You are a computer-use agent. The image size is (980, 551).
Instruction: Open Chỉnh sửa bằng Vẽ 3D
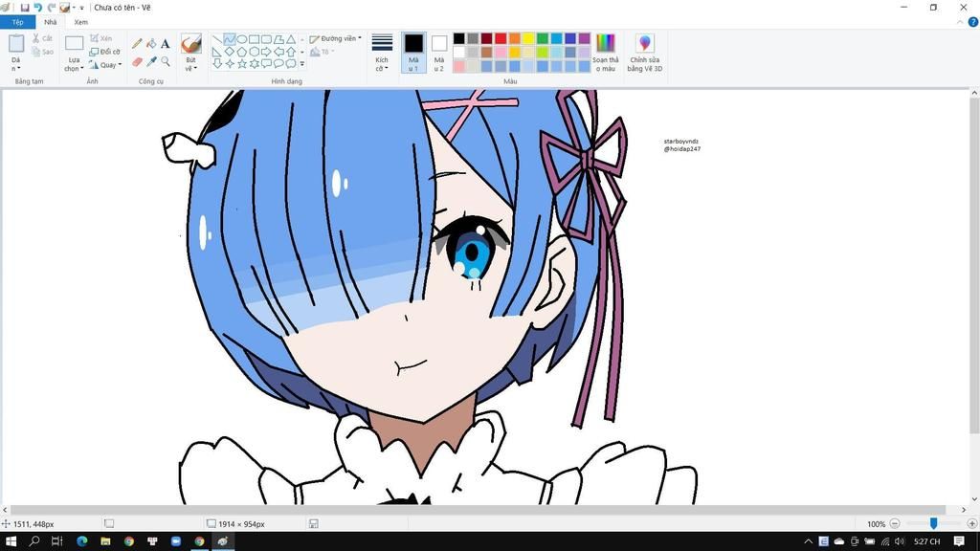pyautogui.click(x=644, y=53)
